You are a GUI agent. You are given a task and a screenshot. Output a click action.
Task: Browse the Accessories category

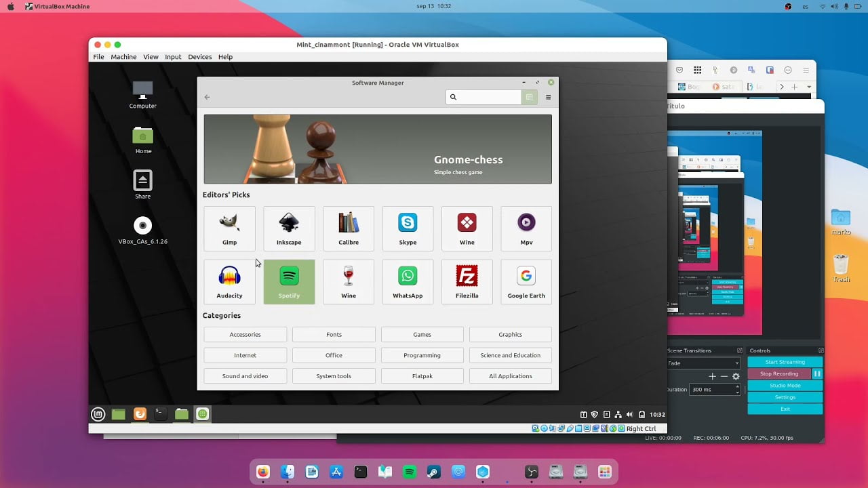(245, 334)
